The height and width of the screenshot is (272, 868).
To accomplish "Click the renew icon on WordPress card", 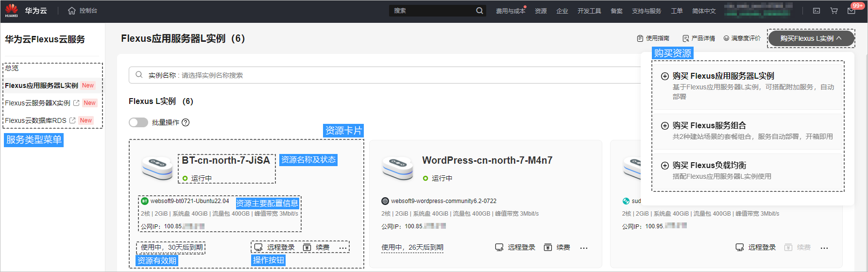I will point(548,248).
